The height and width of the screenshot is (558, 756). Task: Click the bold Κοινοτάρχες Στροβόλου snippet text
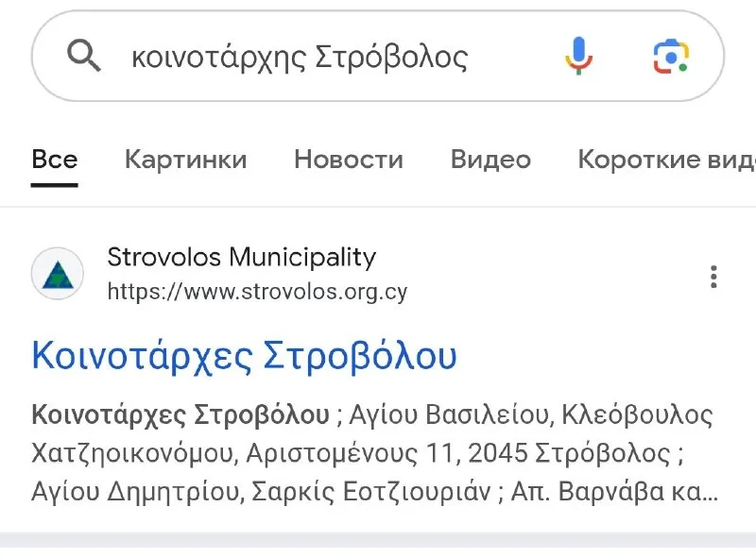point(180,414)
